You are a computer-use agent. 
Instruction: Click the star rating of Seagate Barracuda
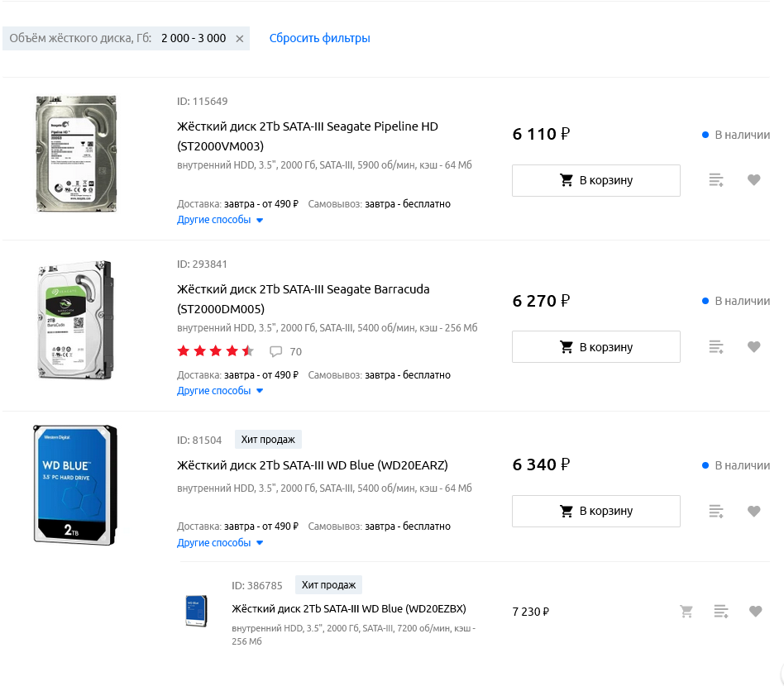[216, 351]
